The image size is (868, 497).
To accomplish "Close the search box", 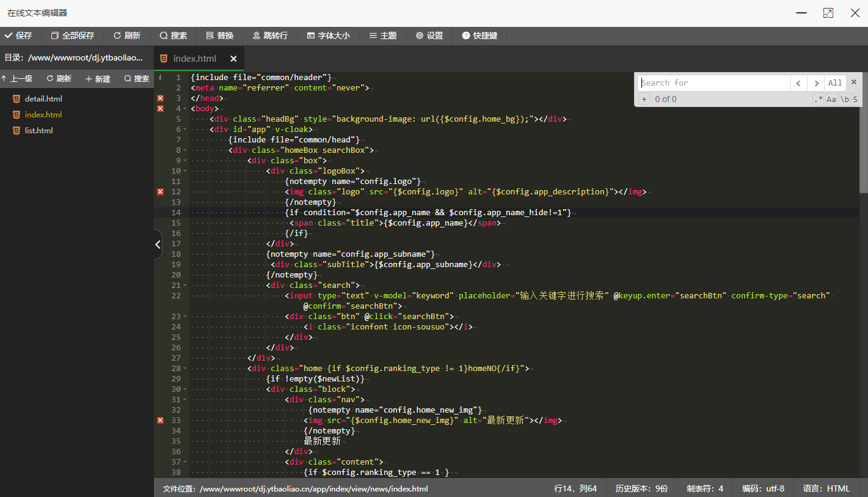I will tap(854, 82).
